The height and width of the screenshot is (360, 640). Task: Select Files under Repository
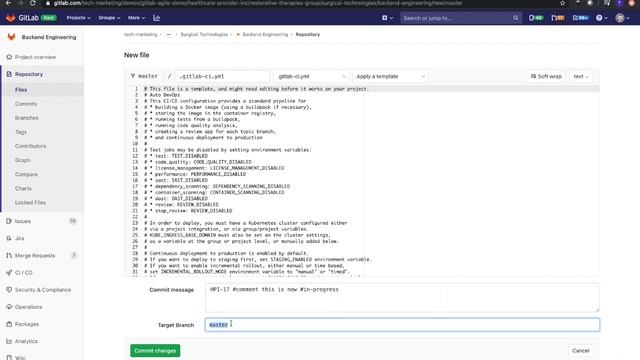pos(21,90)
